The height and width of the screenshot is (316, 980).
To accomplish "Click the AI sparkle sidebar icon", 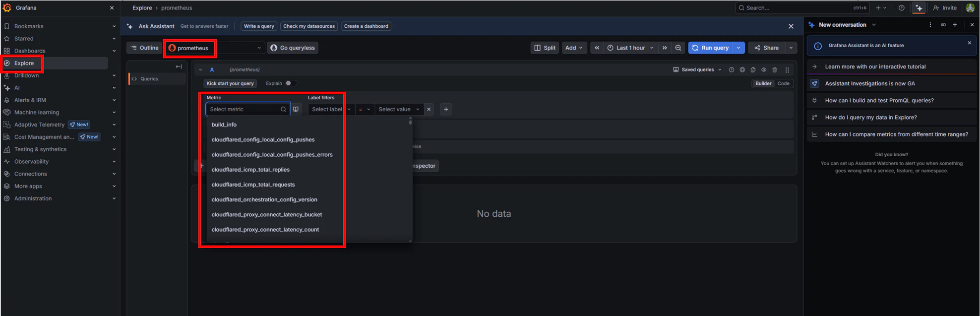I will click(x=7, y=88).
